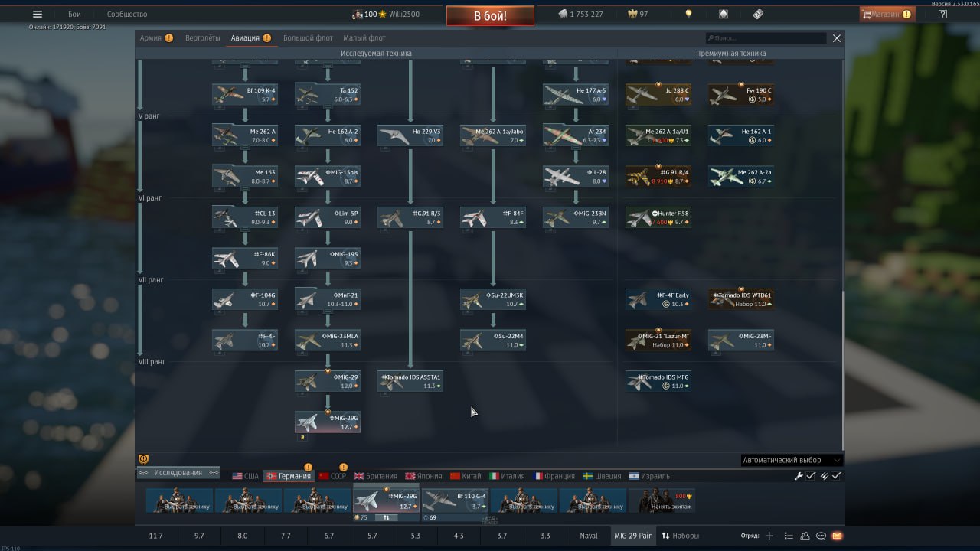Viewport: 980px width, 551px height.
Task: Open the squad list icon
Action: [x=789, y=536]
